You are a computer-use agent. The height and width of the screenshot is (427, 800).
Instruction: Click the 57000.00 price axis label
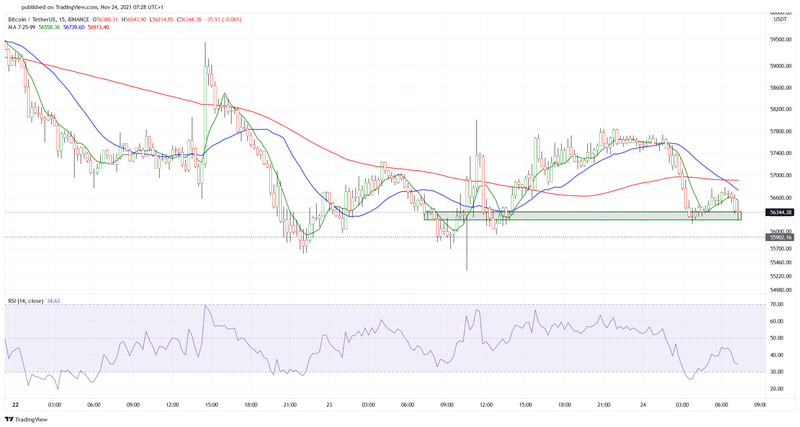tap(782, 175)
